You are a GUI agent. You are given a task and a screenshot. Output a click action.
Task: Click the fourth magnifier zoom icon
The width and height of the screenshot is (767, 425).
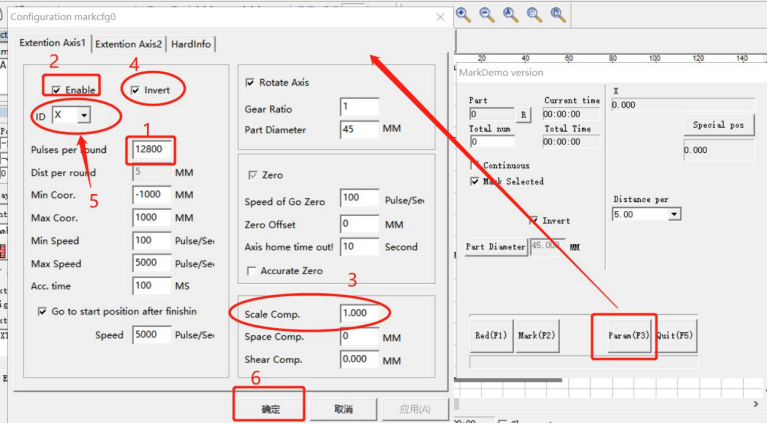(x=534, y=14)
